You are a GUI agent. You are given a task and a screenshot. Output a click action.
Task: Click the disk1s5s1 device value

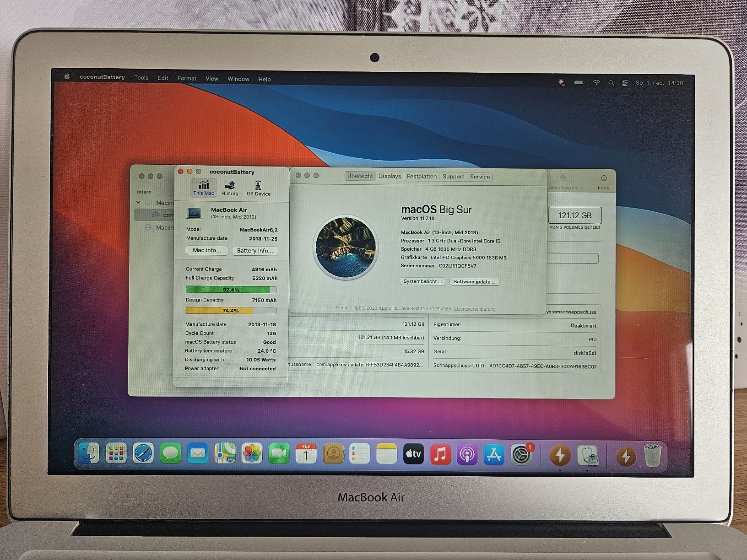tap(585, 353)
